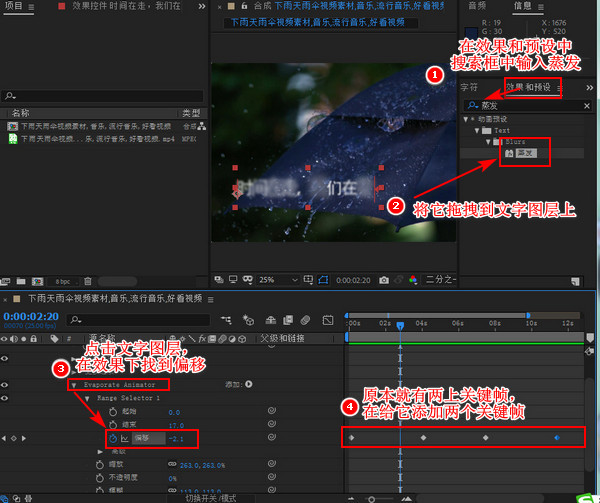Open the 二分之一 resolution dropdown
This screenshot has height=503, width=600.
[x=441, y=280]
